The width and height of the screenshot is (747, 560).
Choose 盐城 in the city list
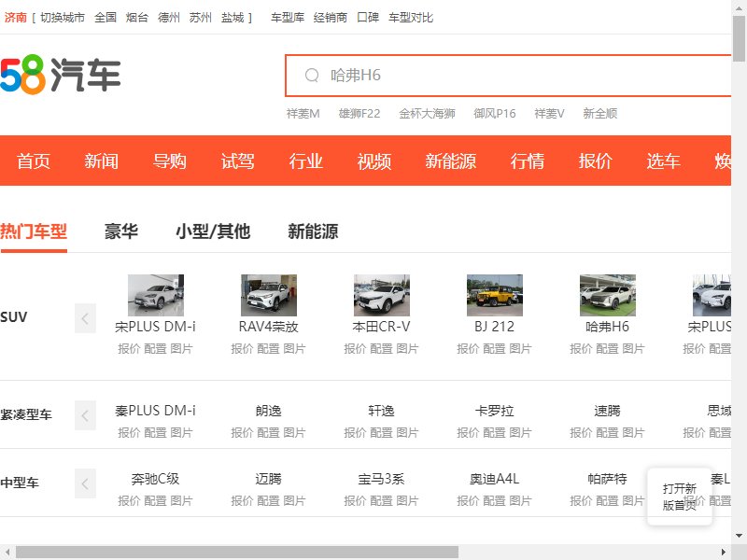point(233,18)
